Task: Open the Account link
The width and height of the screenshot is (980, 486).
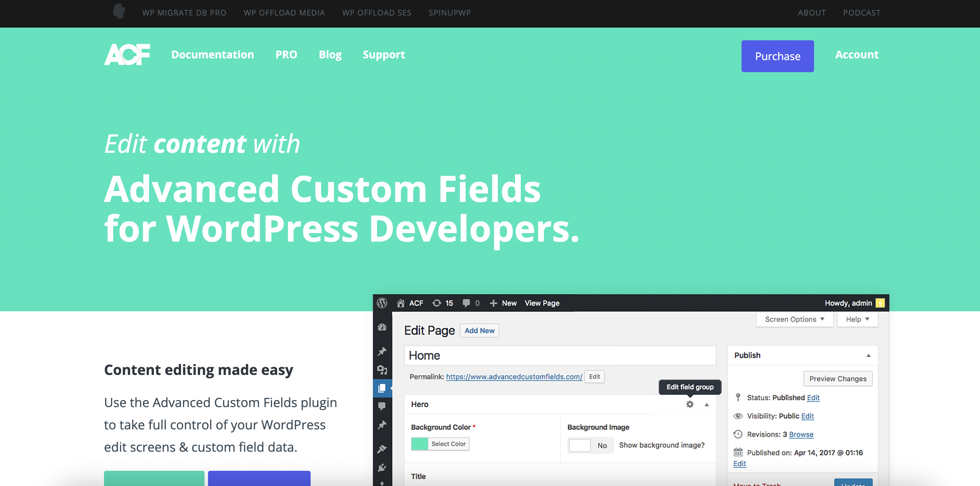Action: 857,54
